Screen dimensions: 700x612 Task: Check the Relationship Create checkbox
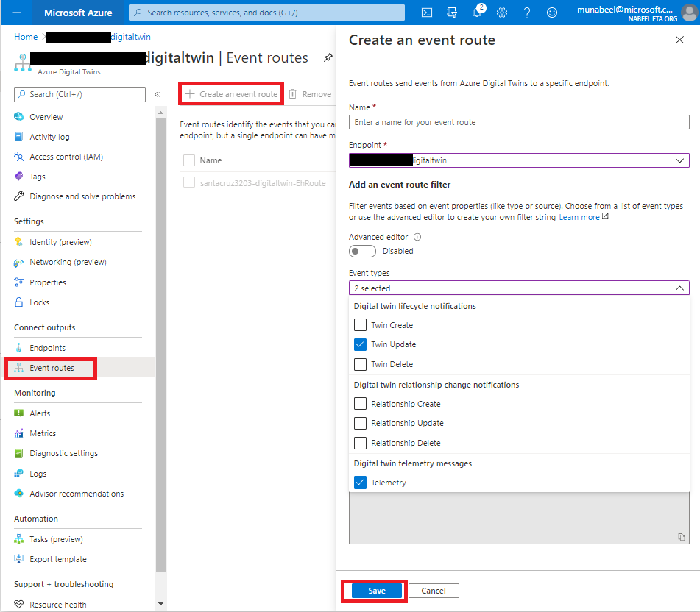tap(360, 404)
